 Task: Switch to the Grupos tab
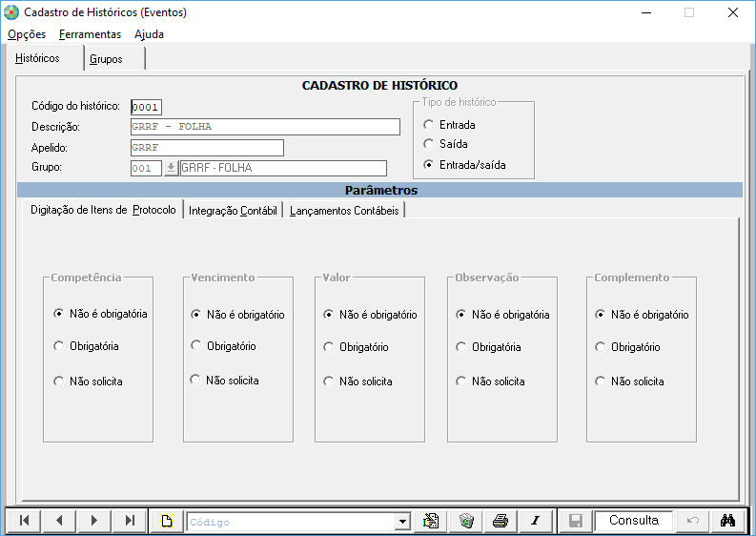click(x=114, y=59)
